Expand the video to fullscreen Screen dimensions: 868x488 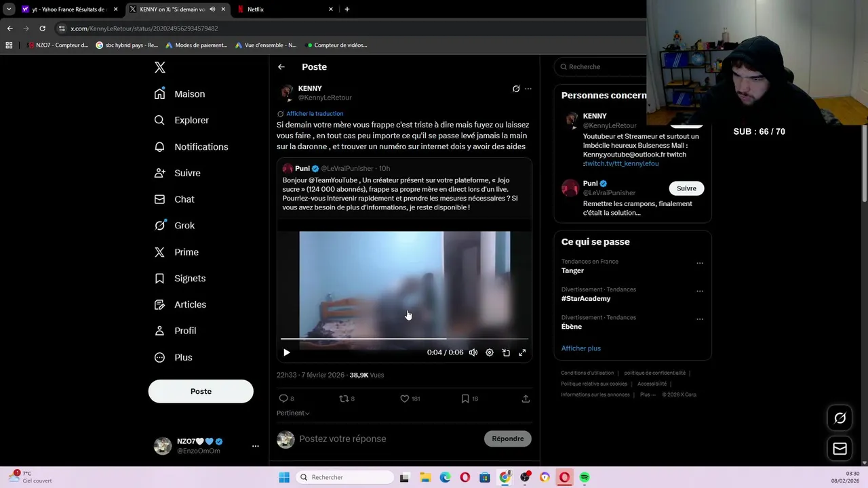point(522,352)
